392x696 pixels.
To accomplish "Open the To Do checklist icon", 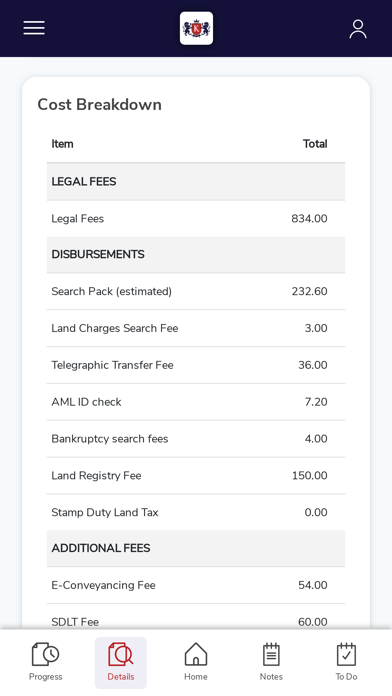I will coord(346,654).
